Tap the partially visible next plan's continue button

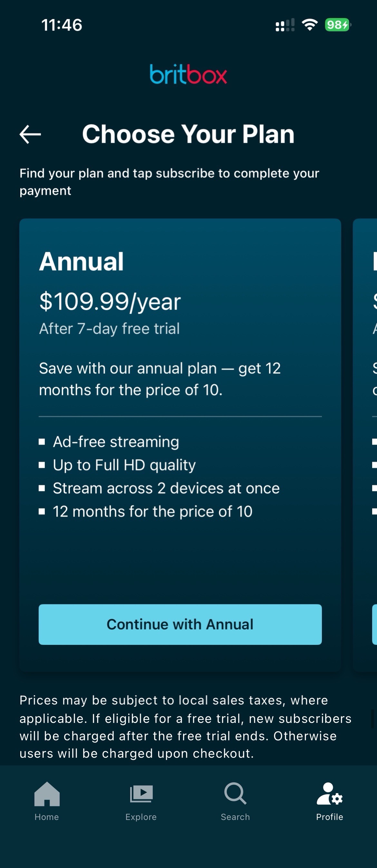pyautogui.click(x=374, y=624)
